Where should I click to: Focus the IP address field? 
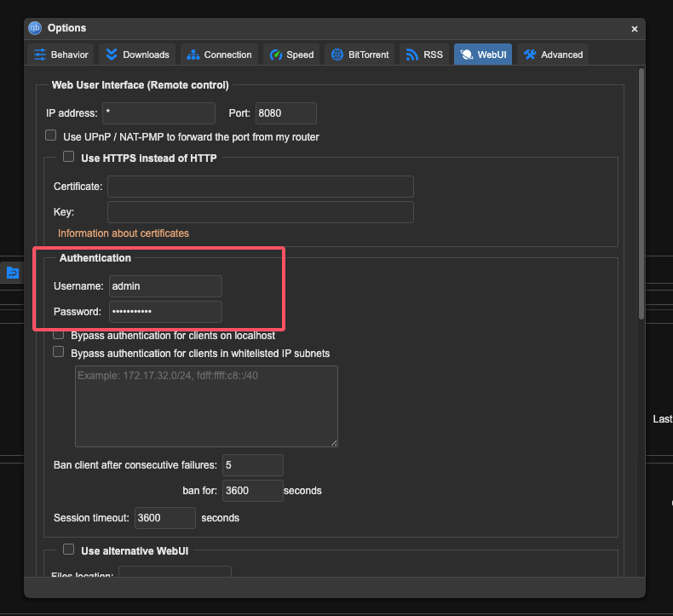(158, 113)
